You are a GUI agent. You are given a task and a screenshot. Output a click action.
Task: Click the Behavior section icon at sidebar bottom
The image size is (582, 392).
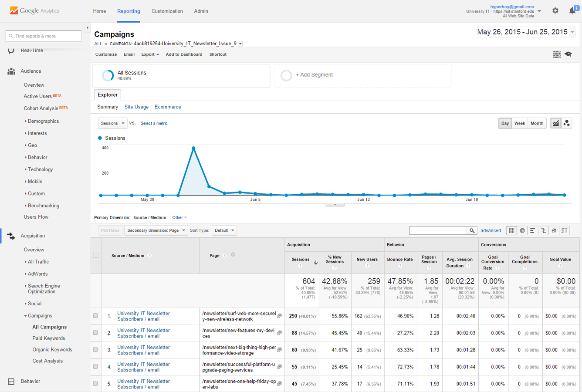[x=11, y=382]
